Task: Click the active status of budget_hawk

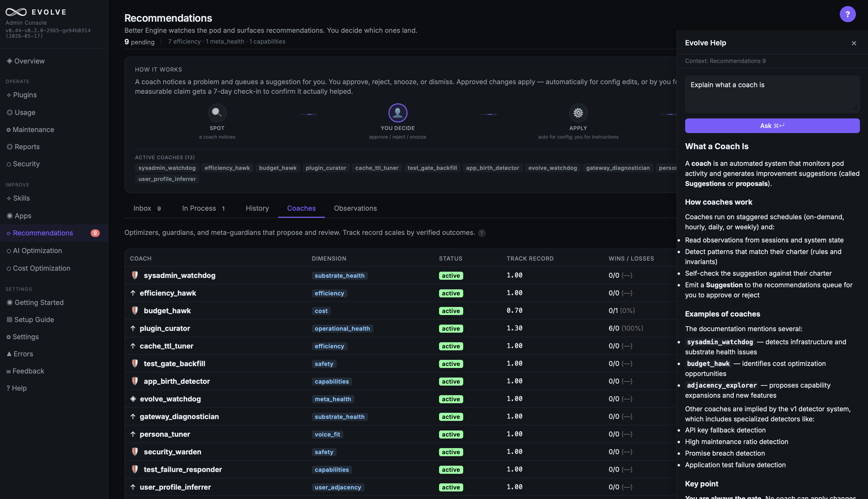Action: pos(451,311)
